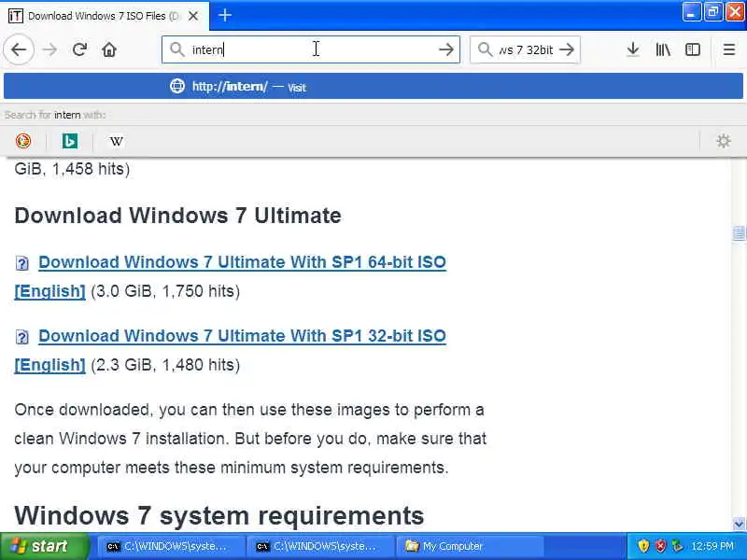Click the red shield alert tray icon

coord(660,546)
